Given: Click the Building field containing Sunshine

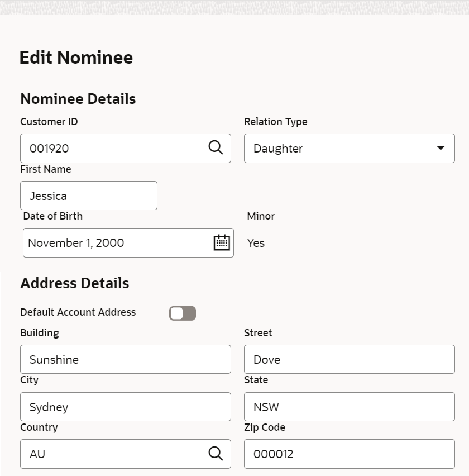Looking at the screenshot, I should (x=126, y=359).
